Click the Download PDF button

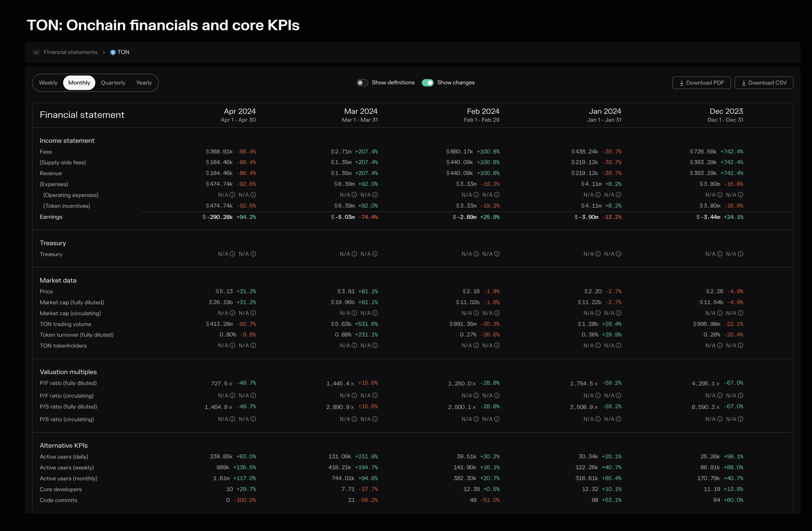click(701, 83)
